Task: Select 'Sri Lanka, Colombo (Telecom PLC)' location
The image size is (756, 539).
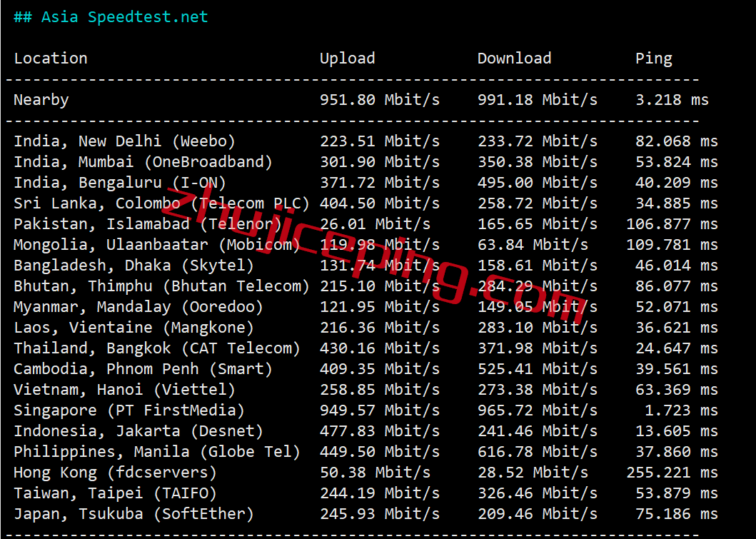Action: (161, 203)
